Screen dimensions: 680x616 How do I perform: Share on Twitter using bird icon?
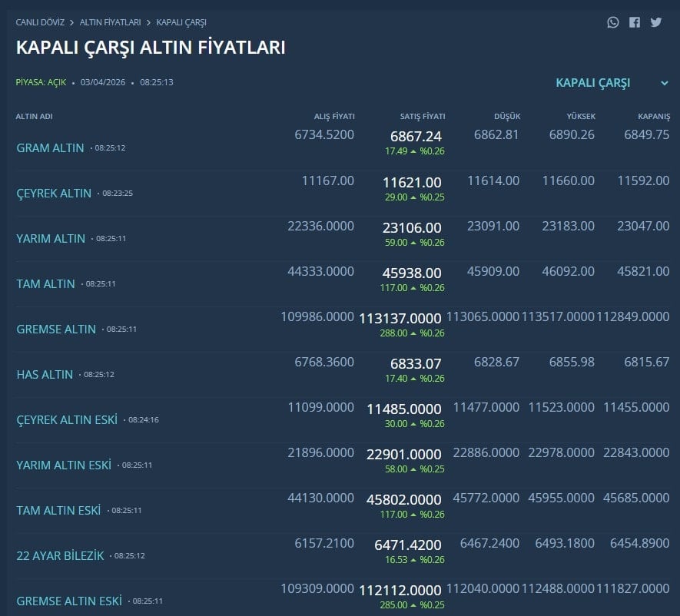click(x=655, y=22)
